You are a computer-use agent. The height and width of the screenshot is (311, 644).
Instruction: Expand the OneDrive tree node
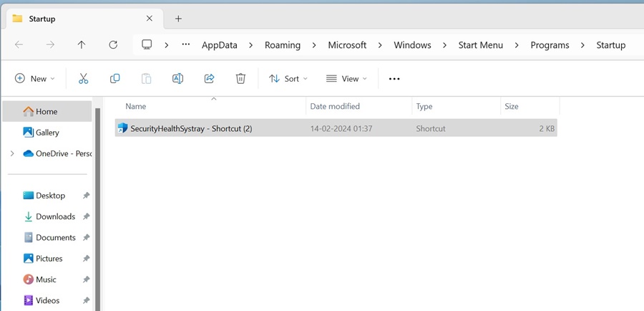(12, 153)
